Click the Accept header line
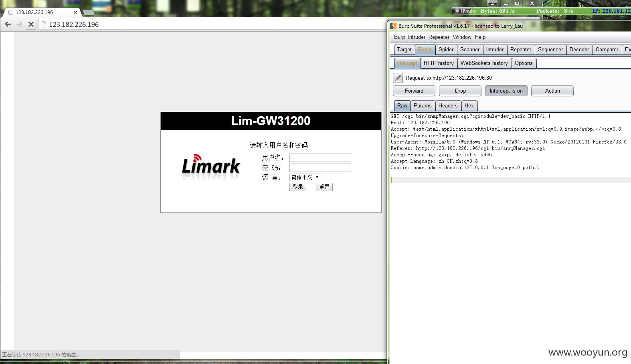This screenshot has width=631, height=364. click(x=506, y=129)
